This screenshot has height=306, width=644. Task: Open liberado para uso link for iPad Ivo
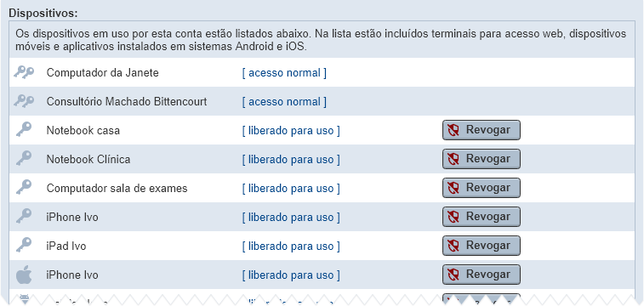[291, 246]
